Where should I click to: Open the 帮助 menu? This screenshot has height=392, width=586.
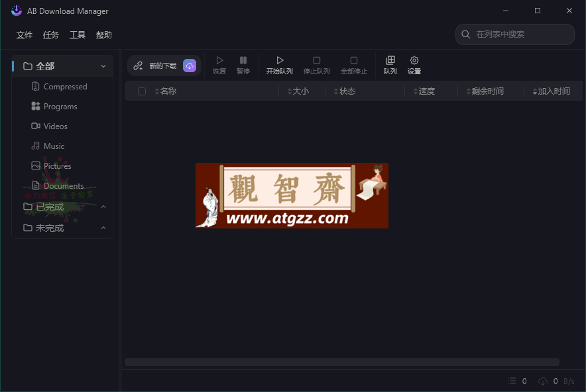(x=104, y=35)
